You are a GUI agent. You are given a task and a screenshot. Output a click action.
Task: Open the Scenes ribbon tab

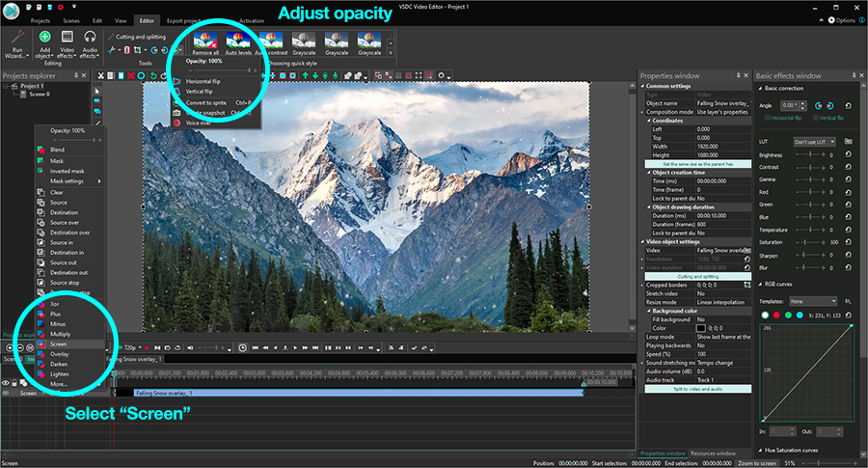tap(71, 20)
